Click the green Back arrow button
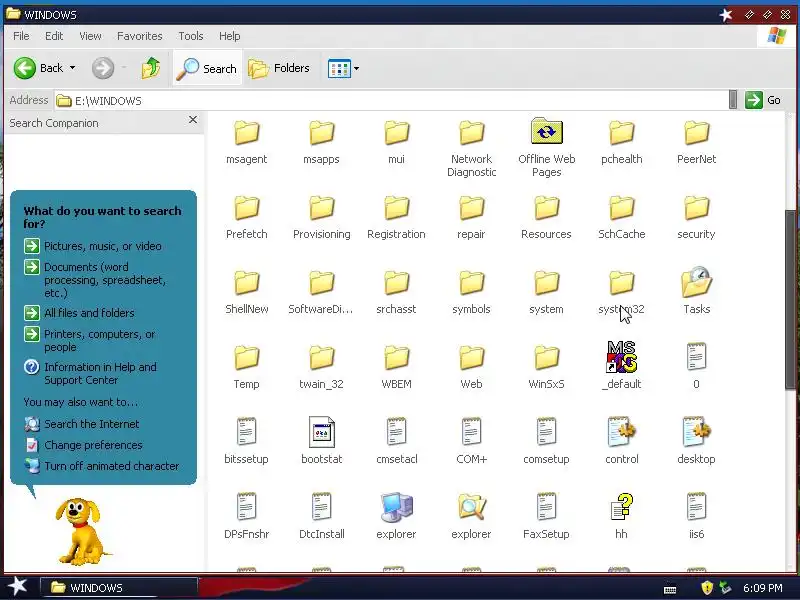 tap(24, 68)
